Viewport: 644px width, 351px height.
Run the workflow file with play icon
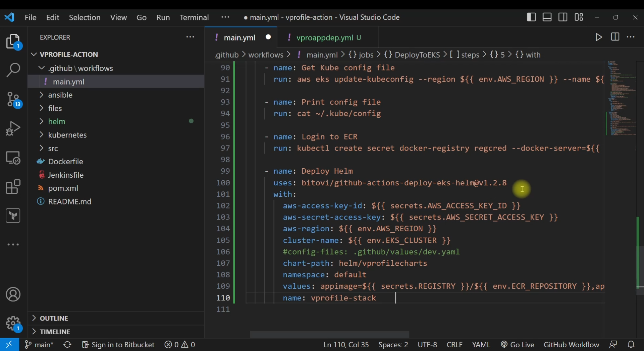599,37
